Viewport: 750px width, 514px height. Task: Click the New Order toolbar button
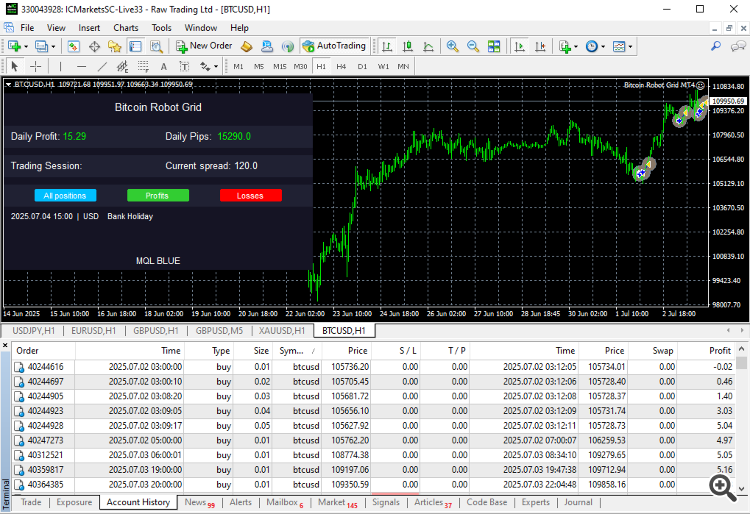[x=204, y=46]
